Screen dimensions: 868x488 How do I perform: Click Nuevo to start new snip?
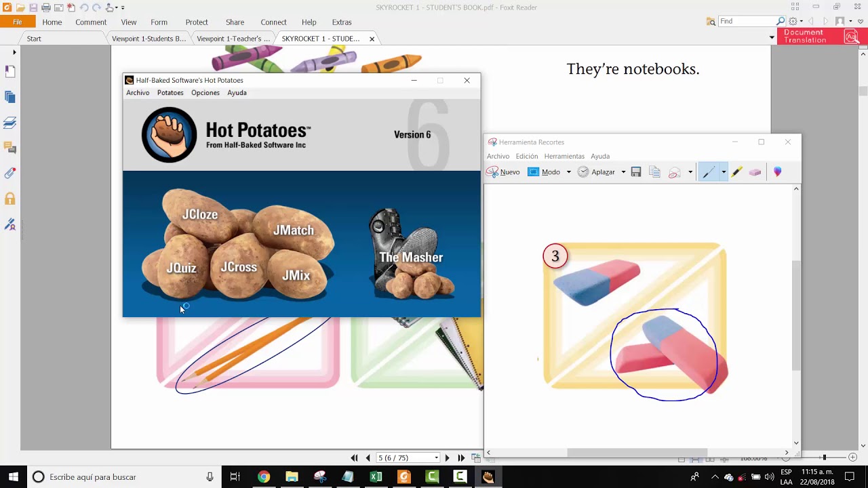pyautogui.click(x=503, y=172)
